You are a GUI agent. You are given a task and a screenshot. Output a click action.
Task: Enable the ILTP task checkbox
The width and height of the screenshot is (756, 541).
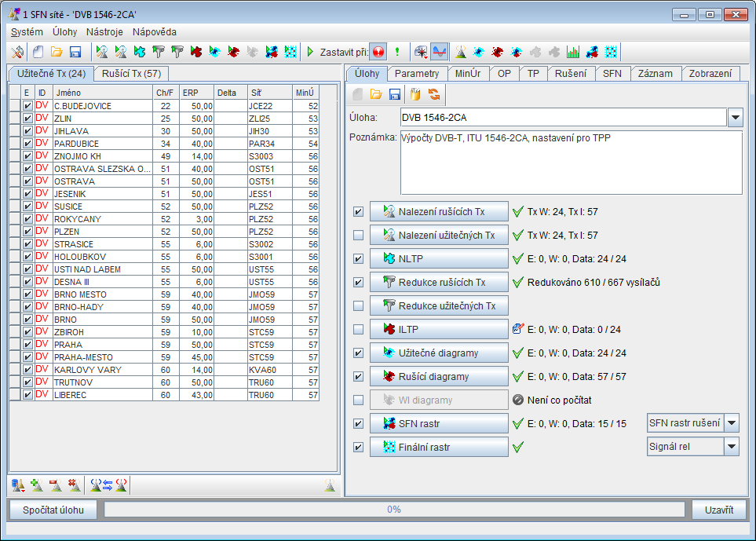(359, 329)
